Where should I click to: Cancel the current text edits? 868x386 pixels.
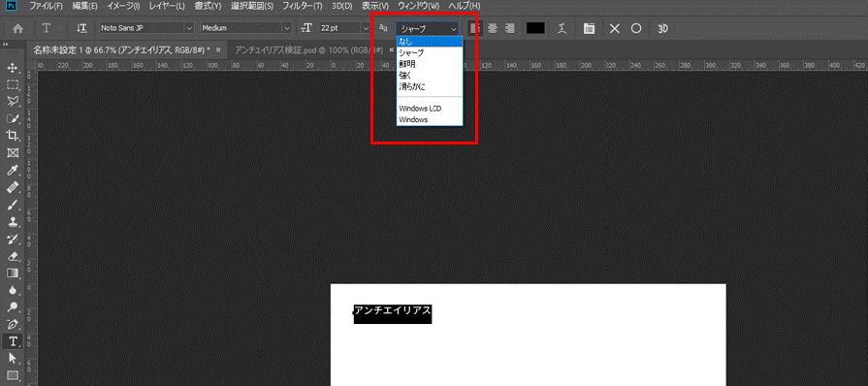(x=615, y=28)
